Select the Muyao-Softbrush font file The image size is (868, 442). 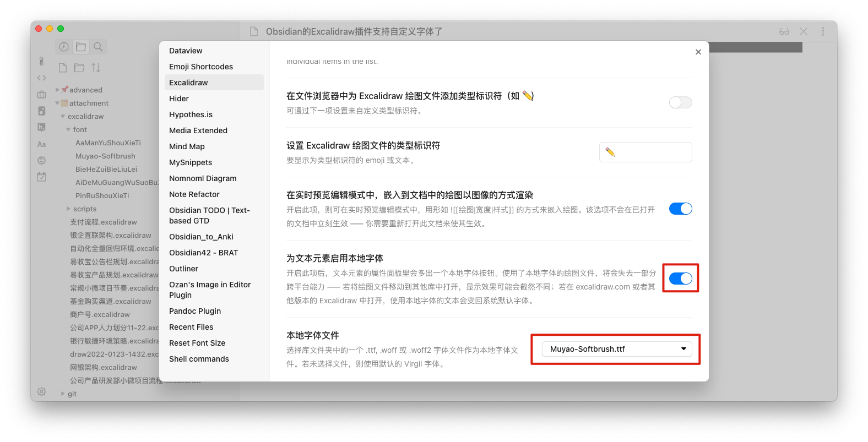pos(105,156)
